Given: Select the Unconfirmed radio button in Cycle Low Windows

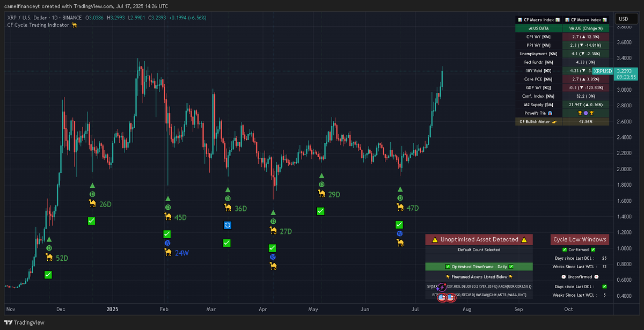Looking at the screenshot, I should click(x=563, y=276).
